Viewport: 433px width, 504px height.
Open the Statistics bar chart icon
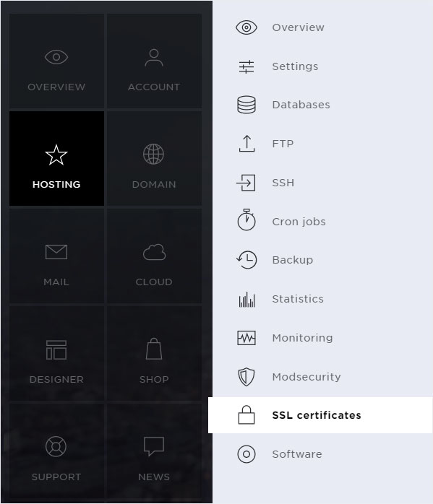pos(246,299)
